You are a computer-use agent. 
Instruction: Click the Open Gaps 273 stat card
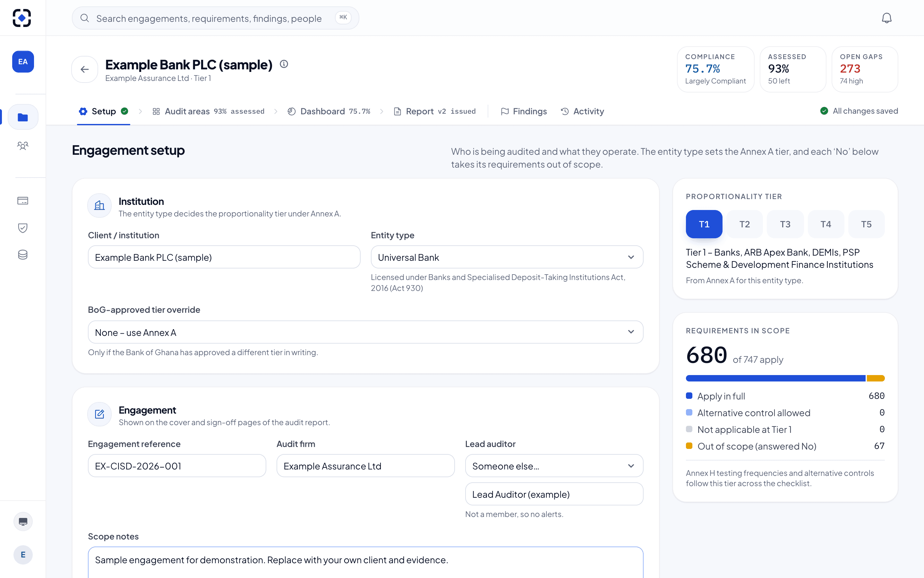(x=865, y=69)
